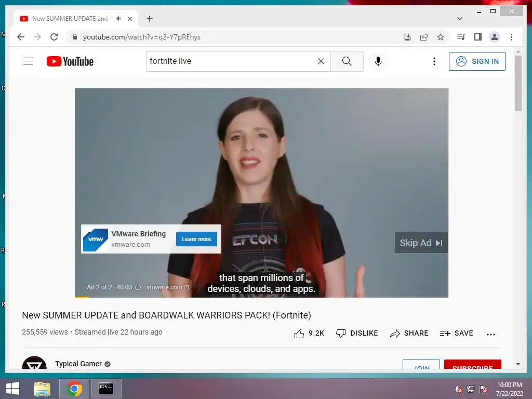
Task: Open the Typical Gamer channel name
Action: (x=78, y=364)
